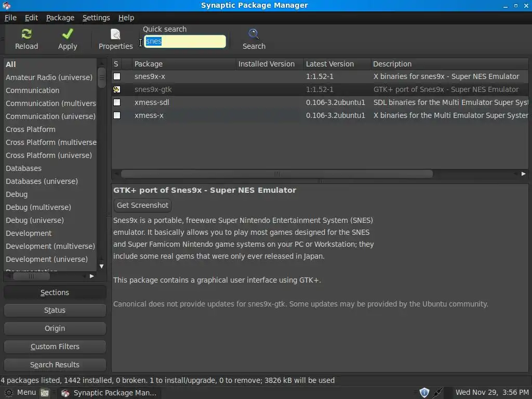
Task: Open the Menu gear icon in the taskbar
Action: click(8, 393)
